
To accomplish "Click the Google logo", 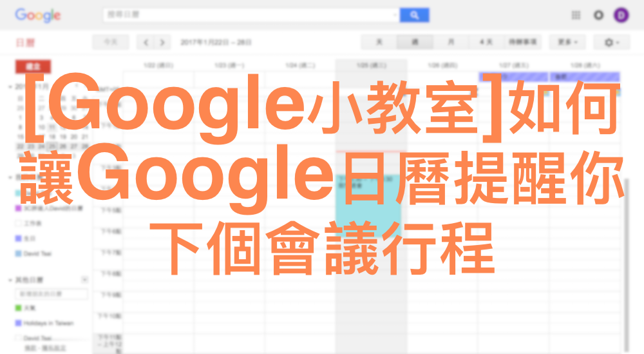I will coord(38,15).
